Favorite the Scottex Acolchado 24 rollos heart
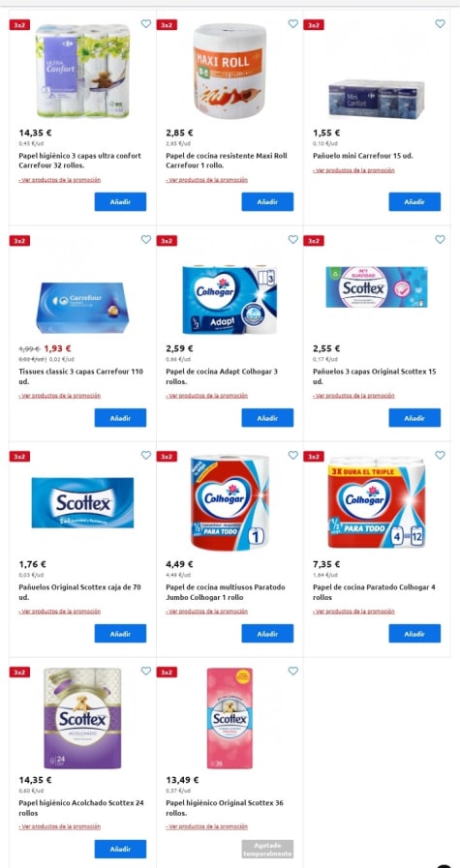The height and width of the screenshot is (868, 460). (146, 671)
